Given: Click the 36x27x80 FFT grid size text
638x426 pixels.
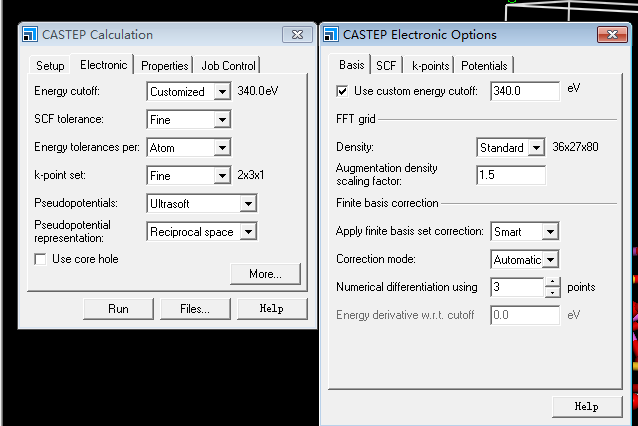Looking at the screenshot, I should point(575,147).
